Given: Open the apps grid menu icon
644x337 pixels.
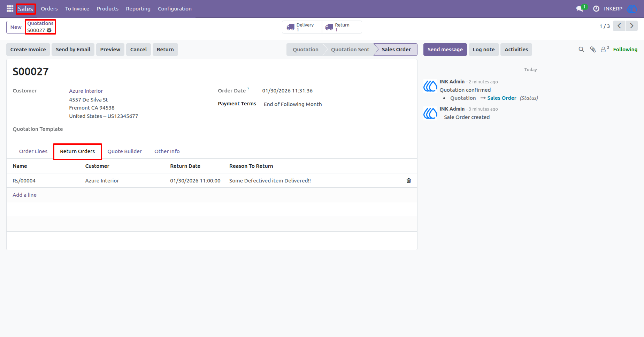Looking at the screenshot, I should coord(10,9).
